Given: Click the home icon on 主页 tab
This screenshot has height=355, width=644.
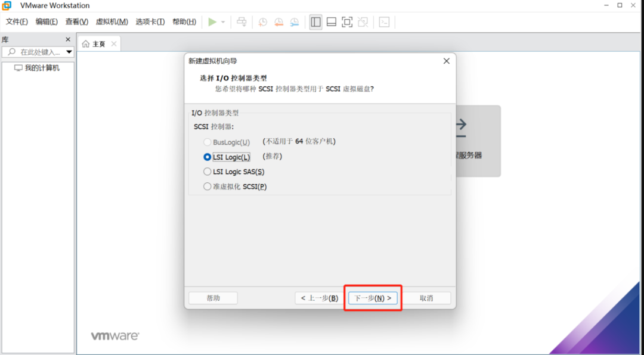Looking at the screenshot, I should coord(86,44).
